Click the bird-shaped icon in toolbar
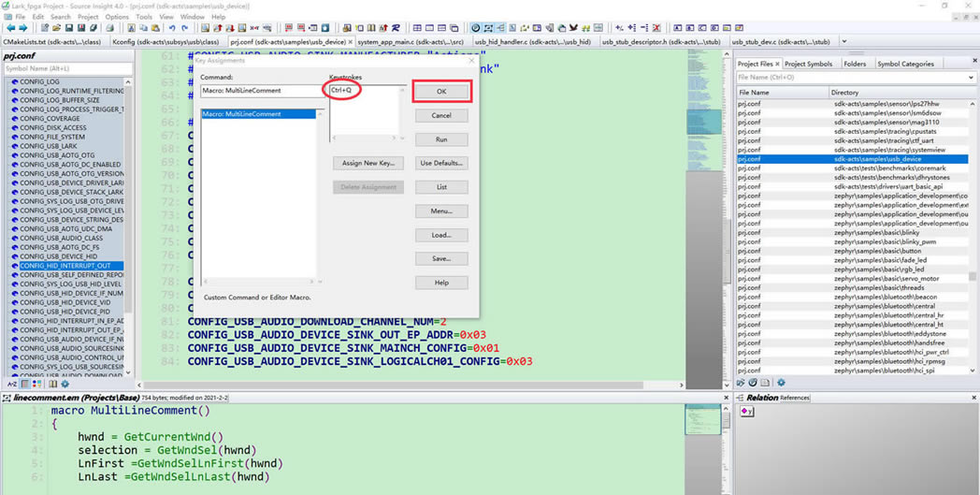 tap(572, 28)
